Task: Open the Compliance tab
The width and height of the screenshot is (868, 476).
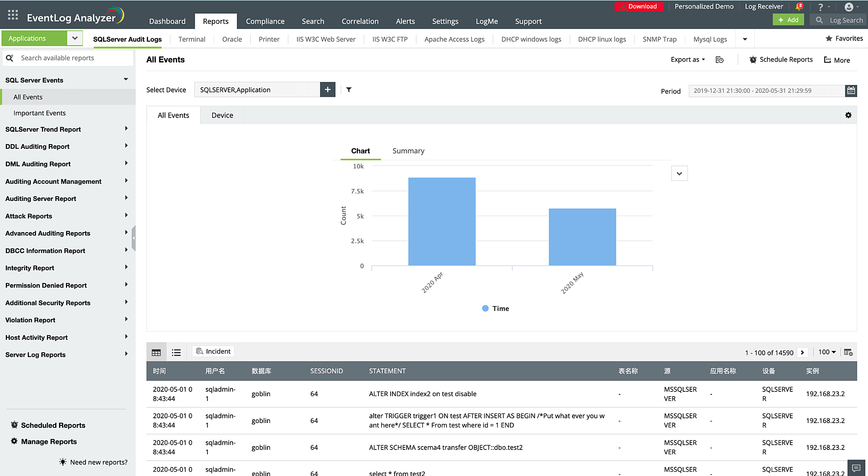Action: [x=265, y=21]
